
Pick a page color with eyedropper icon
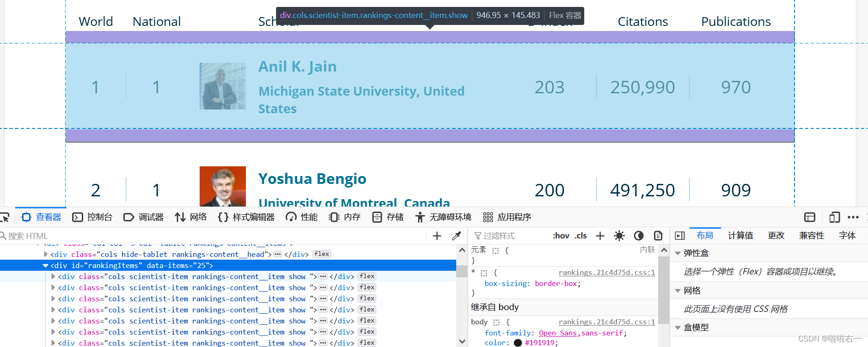[x=457, y=236]
